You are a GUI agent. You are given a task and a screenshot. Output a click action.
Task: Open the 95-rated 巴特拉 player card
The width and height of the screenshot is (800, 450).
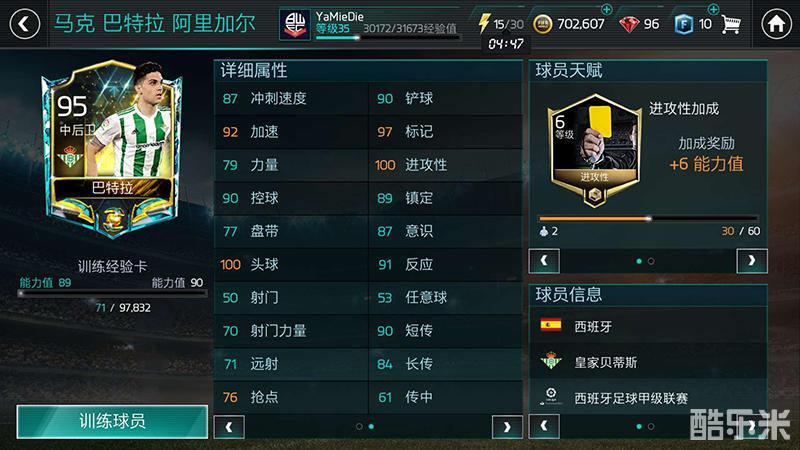(112, 149)
